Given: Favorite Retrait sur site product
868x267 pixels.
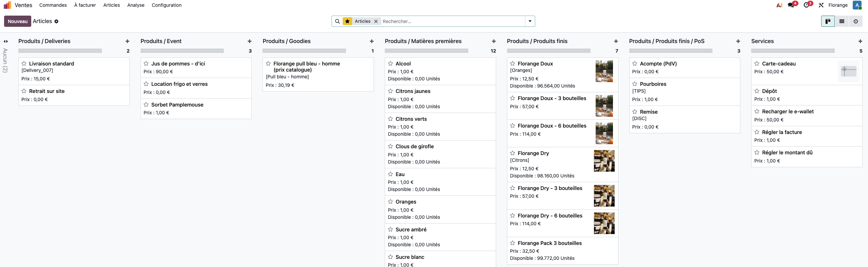Looking at the screenshot, I should click(x=24, y=91).
